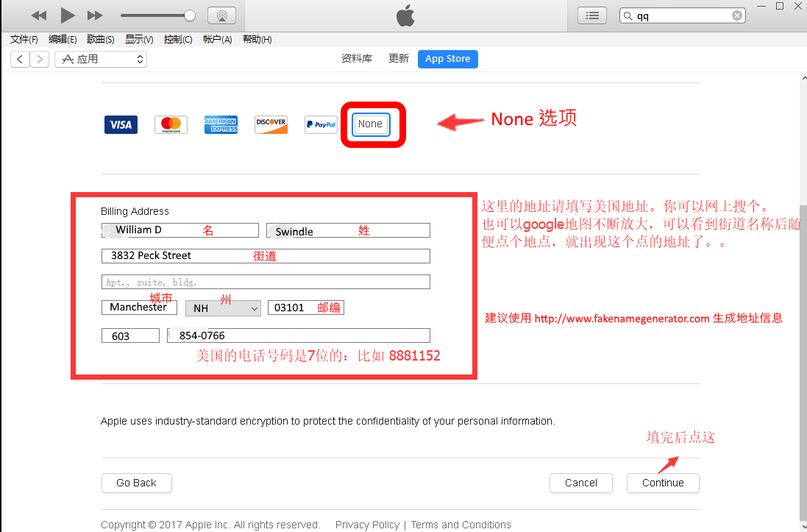Image resolution: width=807 pixels, height=532 pixels.
Task: Minimize the iTunes window
Action: point(762,6)
